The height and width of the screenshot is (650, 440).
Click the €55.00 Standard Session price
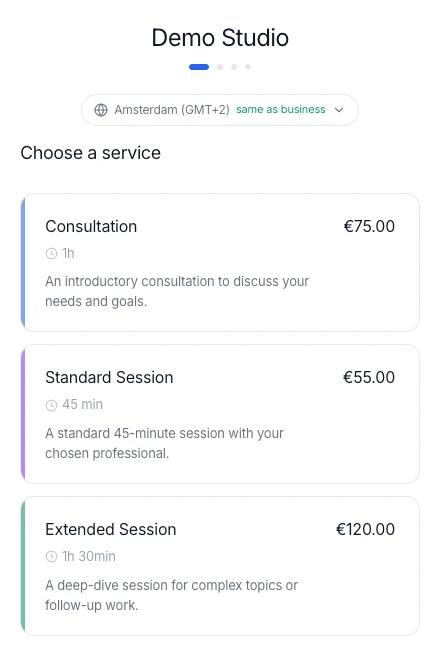point(369,377)
